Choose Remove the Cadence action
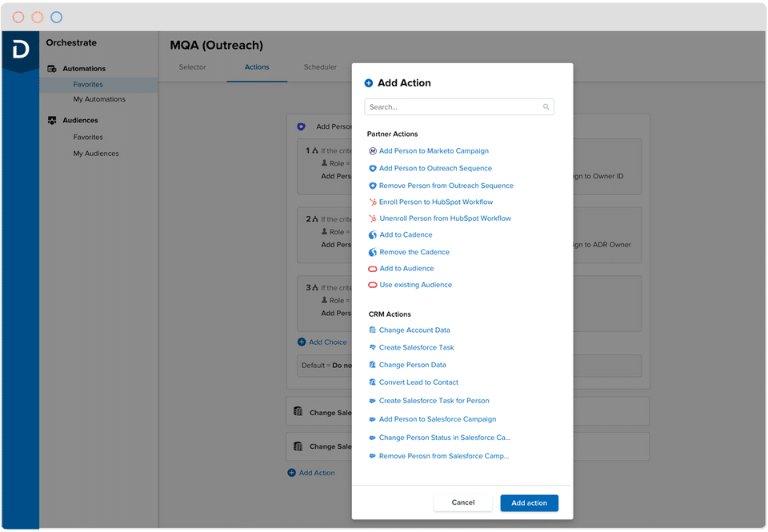 [414, 252]
